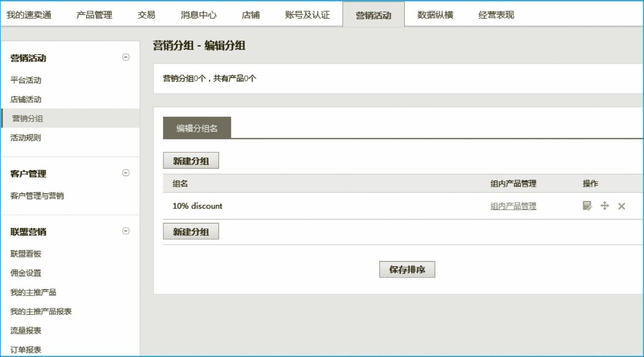644x357 pixels.
Task: Open 订单报表 in the sidebar
Action: [26, 350]
